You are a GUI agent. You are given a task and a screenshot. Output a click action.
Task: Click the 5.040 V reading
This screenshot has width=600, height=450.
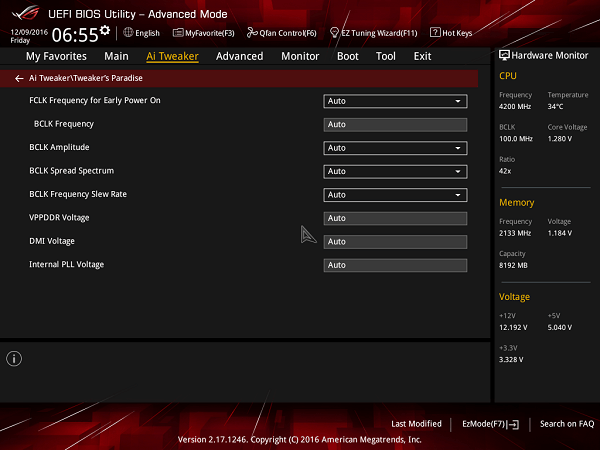point(560,328)
